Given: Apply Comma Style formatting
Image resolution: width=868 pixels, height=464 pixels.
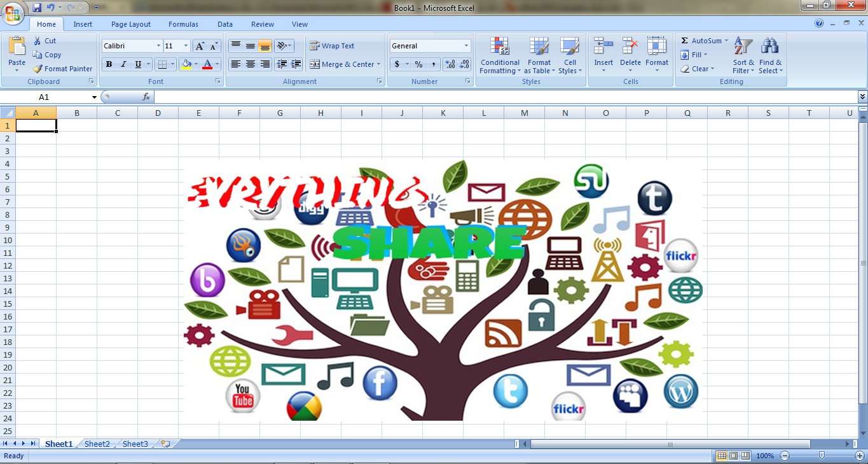Looking at the screenshot, I should 433,64.
